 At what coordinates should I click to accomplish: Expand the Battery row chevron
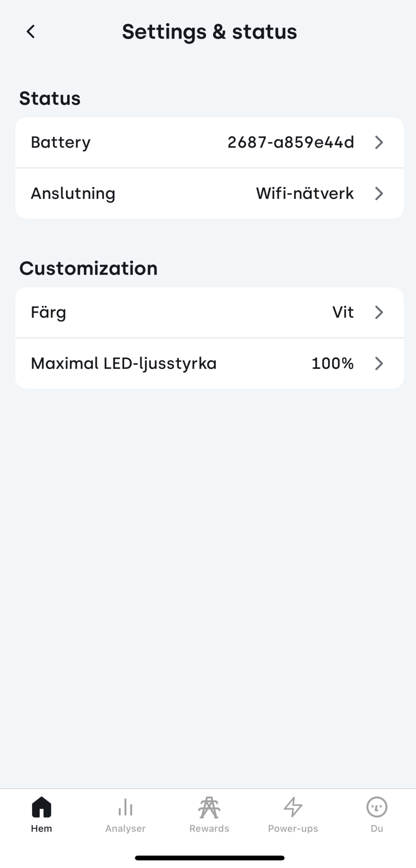coord(379,142)
